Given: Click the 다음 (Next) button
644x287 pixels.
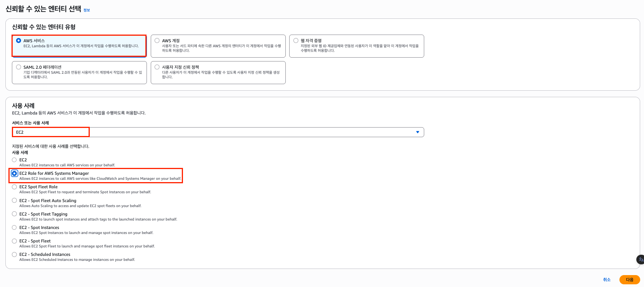Looking at the screenshot, I should pyautogui.click(x=629, y=280).
